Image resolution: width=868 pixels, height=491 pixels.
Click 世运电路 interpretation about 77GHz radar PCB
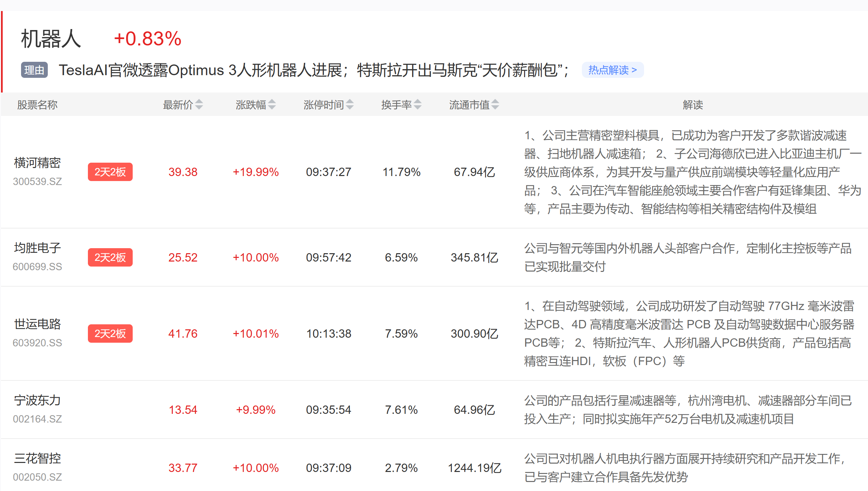[689, 334]
